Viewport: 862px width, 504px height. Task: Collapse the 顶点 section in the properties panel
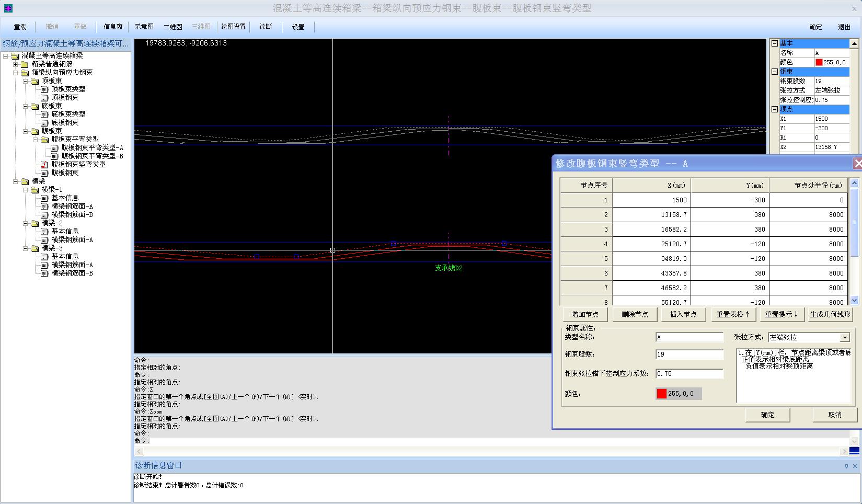[775, 109]
